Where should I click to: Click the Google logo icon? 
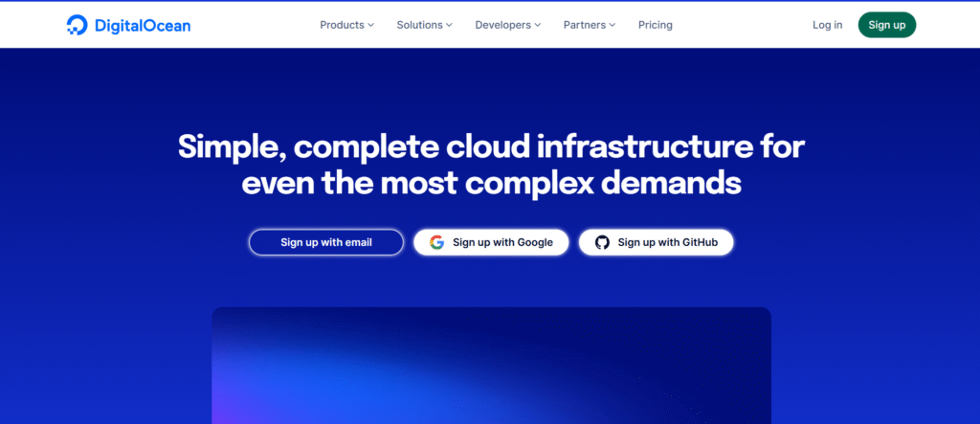tap(436, 242)
